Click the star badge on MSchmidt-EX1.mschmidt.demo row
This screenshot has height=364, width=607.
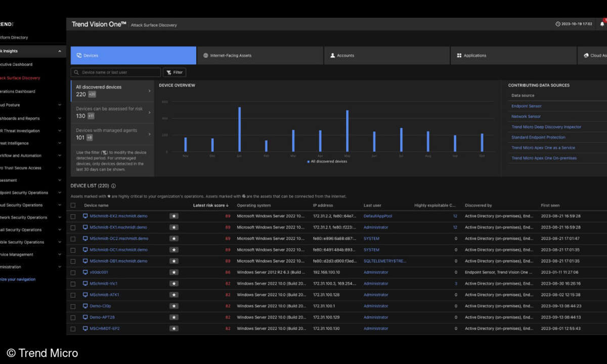point(174,227)
